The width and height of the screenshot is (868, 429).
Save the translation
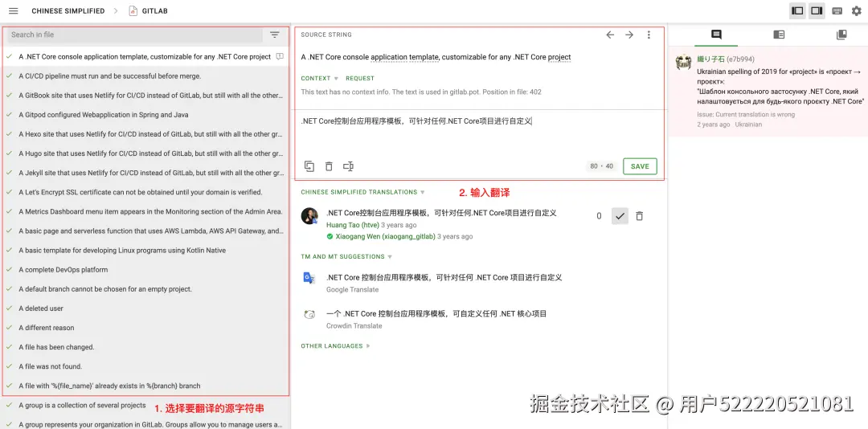(x=640, y=166)
